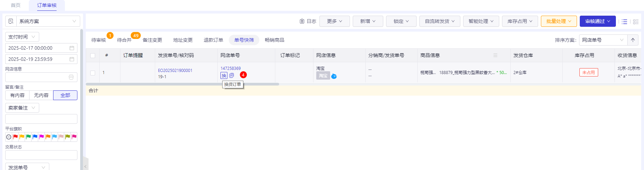Open the 排序方案 网店单号 dropdown
Screen dimensions: 644x170
point(603,40)
